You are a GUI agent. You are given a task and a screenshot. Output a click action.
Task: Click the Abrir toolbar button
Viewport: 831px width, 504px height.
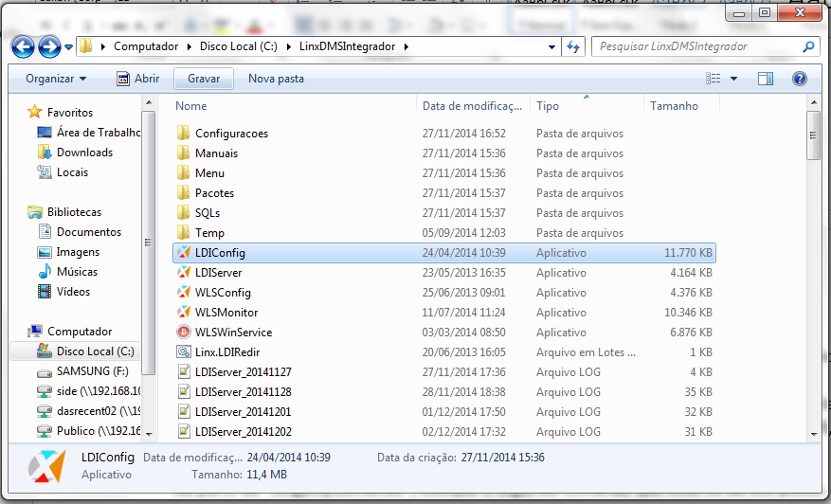pyautogui.click(x=137, y=79)
